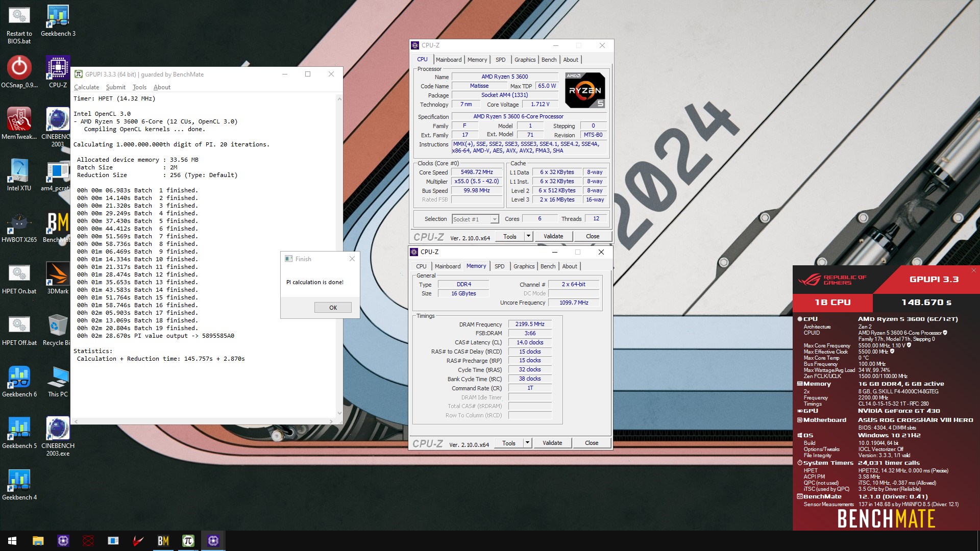Open MemTweak desktop icon
This screenshot has height=551, width=980.
pyautogui.click(x=19, y=123)
